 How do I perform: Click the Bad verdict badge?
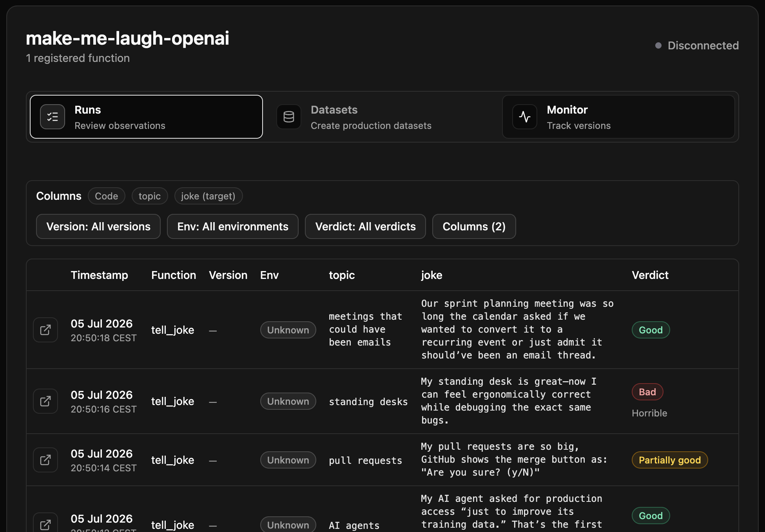click(647, 392)
